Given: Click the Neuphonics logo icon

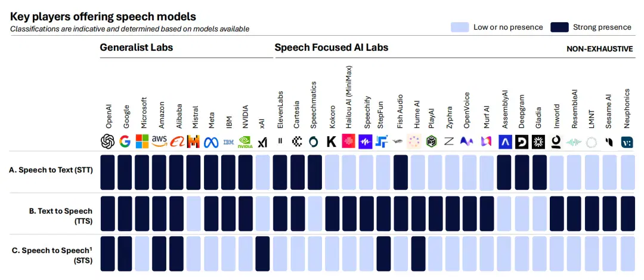Looking at the screenshot, I should pyautogui.click(x=627, y=142).
